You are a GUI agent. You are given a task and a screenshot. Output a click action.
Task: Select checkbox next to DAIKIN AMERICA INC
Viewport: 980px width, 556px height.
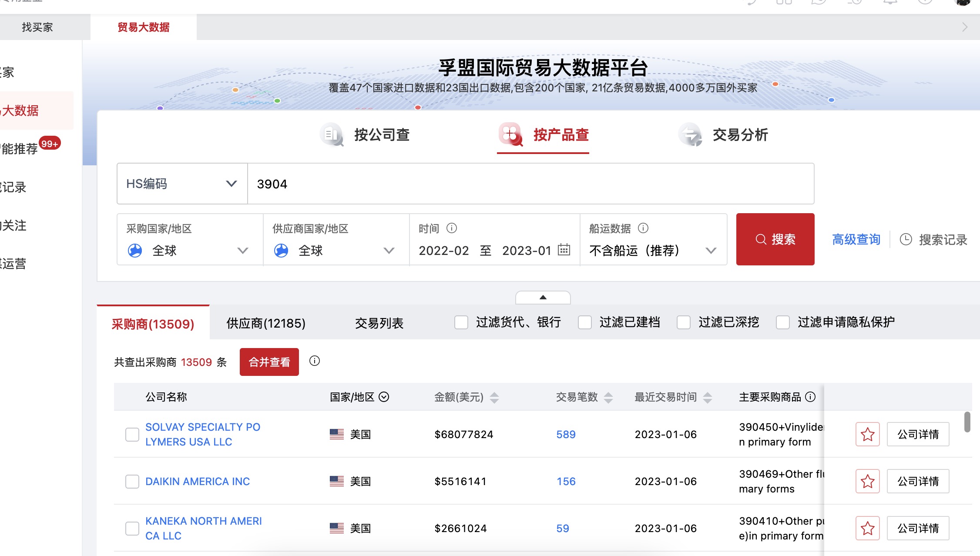(x=132, y=481)
